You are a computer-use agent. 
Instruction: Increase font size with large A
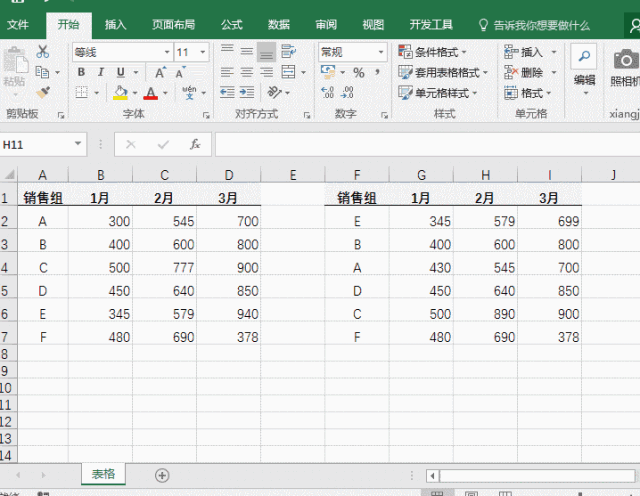coord(160,73)
